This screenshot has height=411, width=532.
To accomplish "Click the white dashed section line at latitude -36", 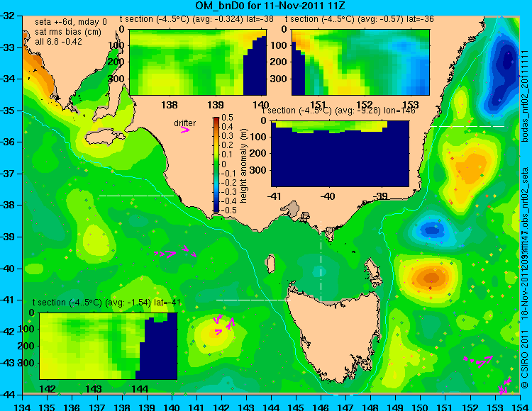I will click(x=467, y=126).
